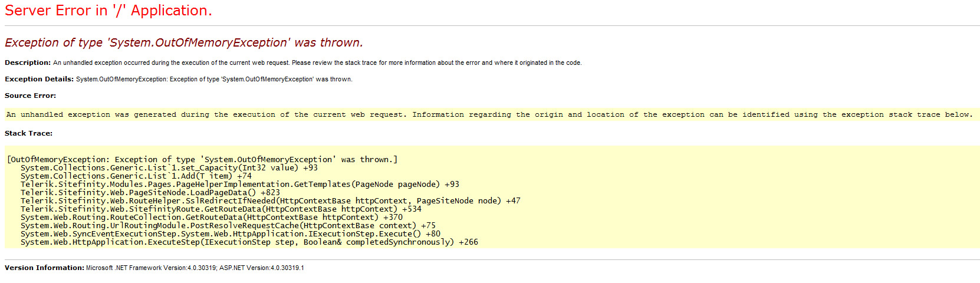Click the yellow unhandled exception source error message
Image resolution: width=980 pixels, height=283 pixels.
tap(489, 114)
